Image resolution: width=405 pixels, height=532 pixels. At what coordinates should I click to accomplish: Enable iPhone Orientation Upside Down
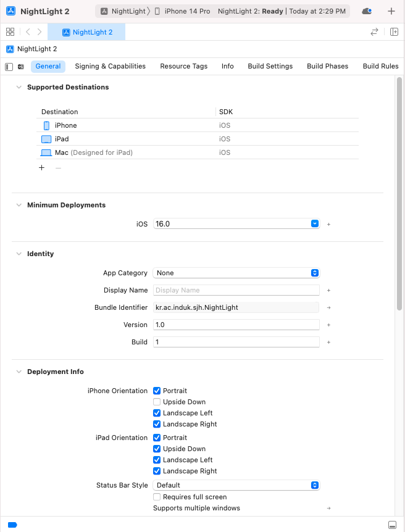[157, 402]
